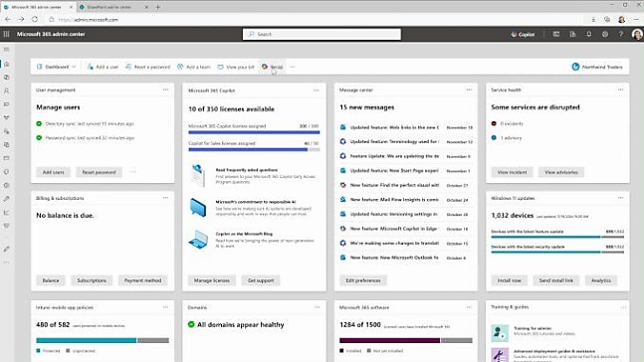Open the account profile picture in header
The height and width of the screenshot is (362, 644).
637,35
